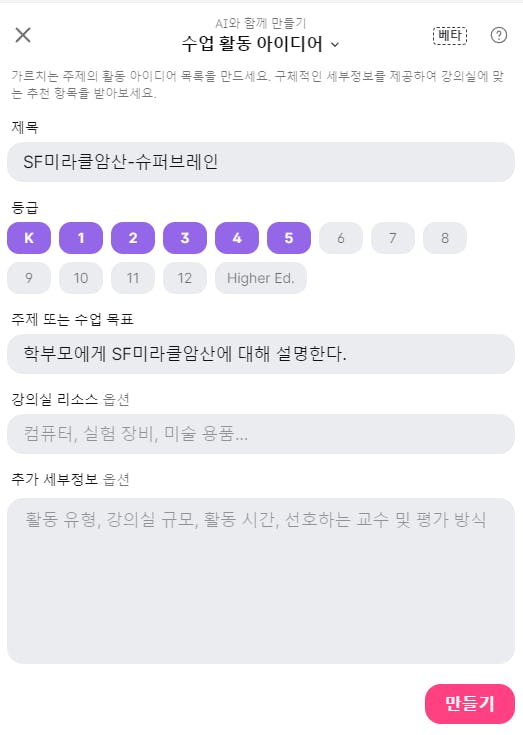This screenshot has height=735, width=523.
Task: Enable grade 8 chip
Action: coord(445,238)
